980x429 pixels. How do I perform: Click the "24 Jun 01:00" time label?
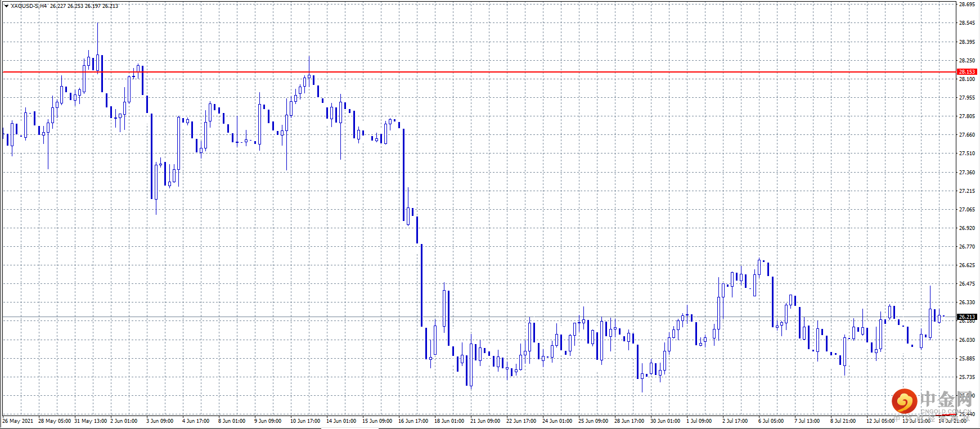(x=558, y=421)
